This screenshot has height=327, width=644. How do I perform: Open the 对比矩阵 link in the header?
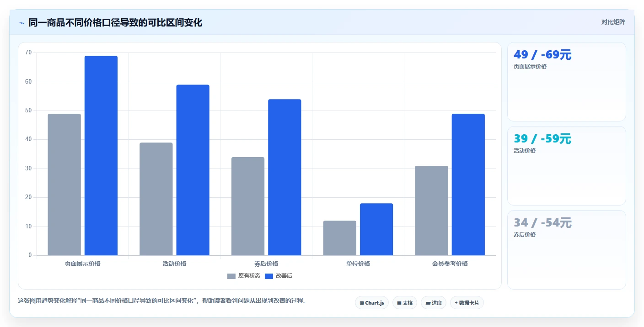[613, 22]
